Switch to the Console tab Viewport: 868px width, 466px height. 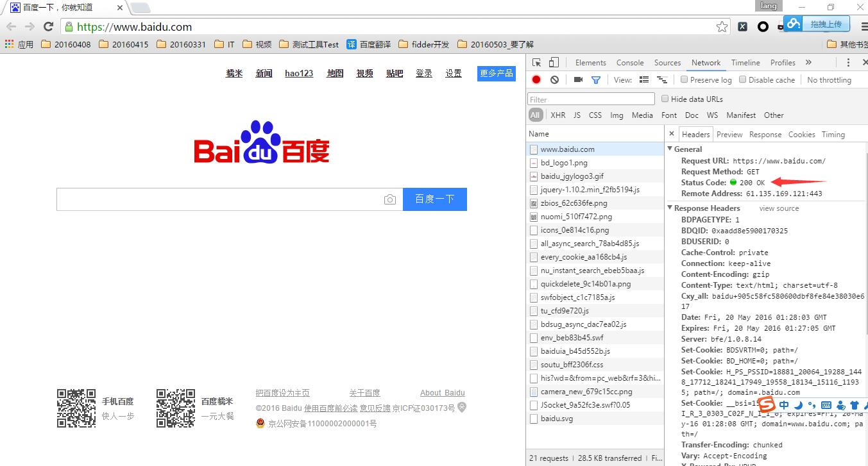(630, 63)
